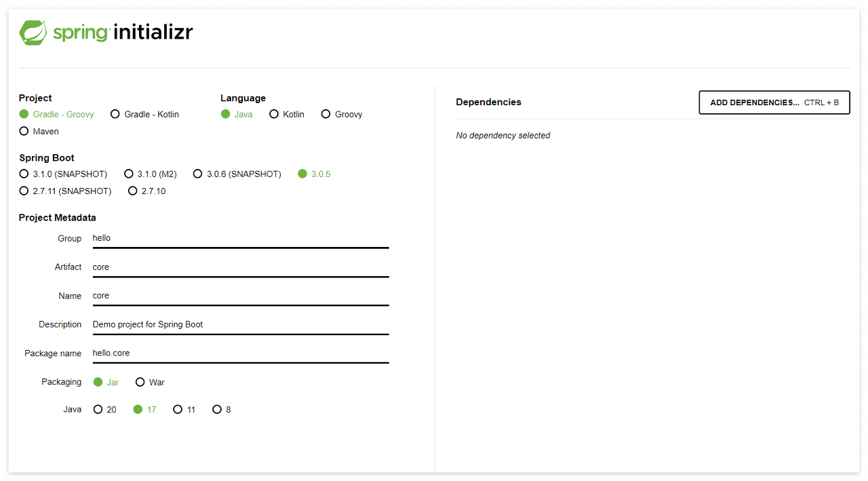Edit the Description field
Screen dimensions: 868x481
[241, 325]
